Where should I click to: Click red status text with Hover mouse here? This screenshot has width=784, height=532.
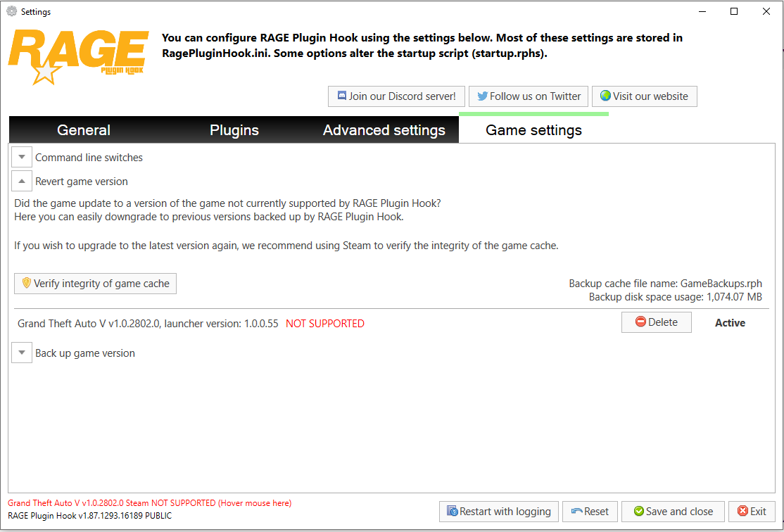tap(149, 503)
